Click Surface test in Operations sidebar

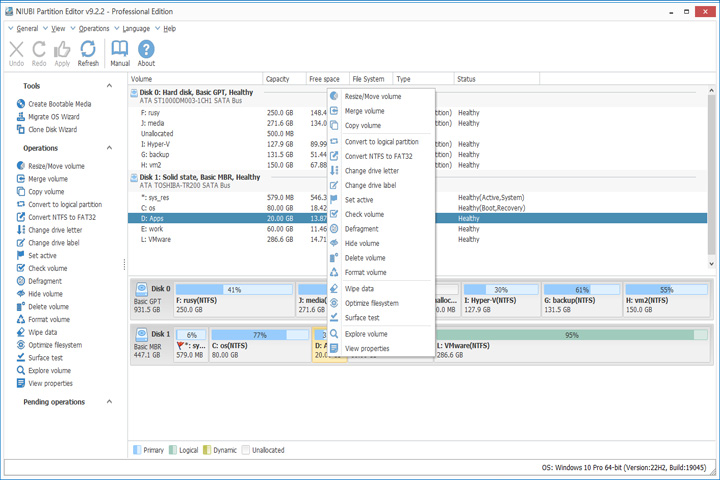[39, 358]
